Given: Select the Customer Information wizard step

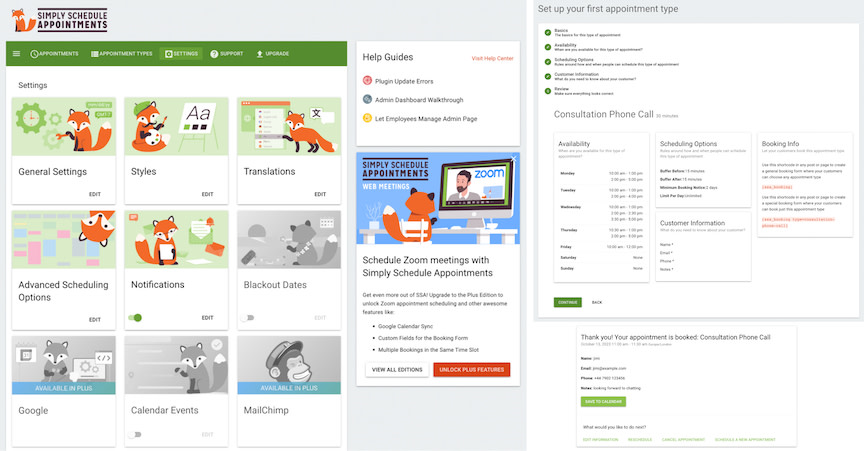Looking at the screenshot, I should pyautogui.click(x=595, y=76).
